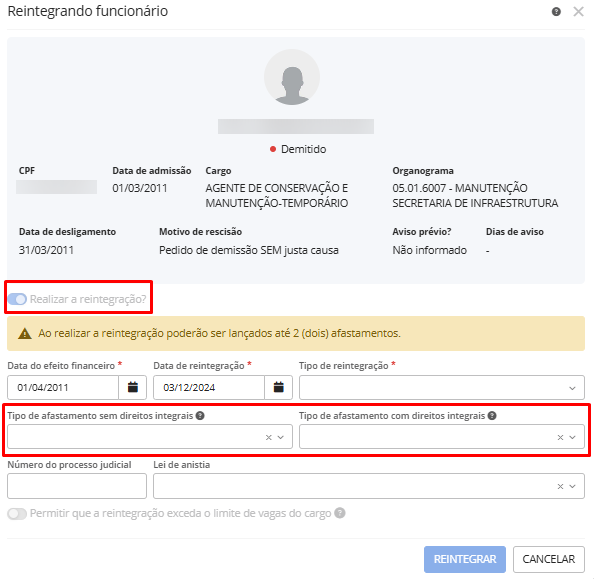This screenshot has height=579, width=594.
Task: Open calendar for Data do efeito financeiro
Action: pyautogui.click(x=133, y=387)
